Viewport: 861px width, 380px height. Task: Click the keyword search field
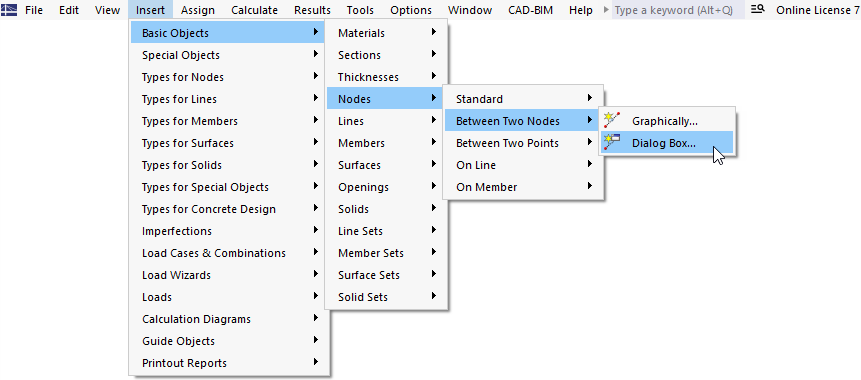point(678,10)
